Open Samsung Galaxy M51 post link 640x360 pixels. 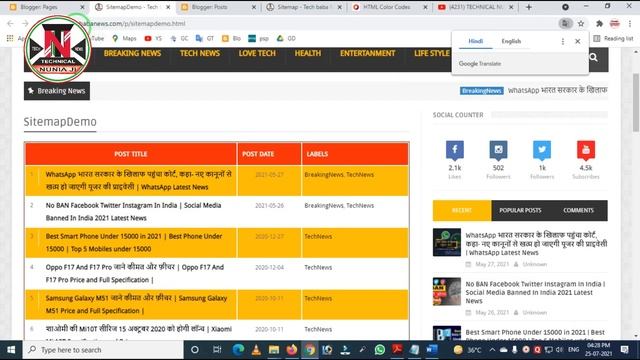136,304
